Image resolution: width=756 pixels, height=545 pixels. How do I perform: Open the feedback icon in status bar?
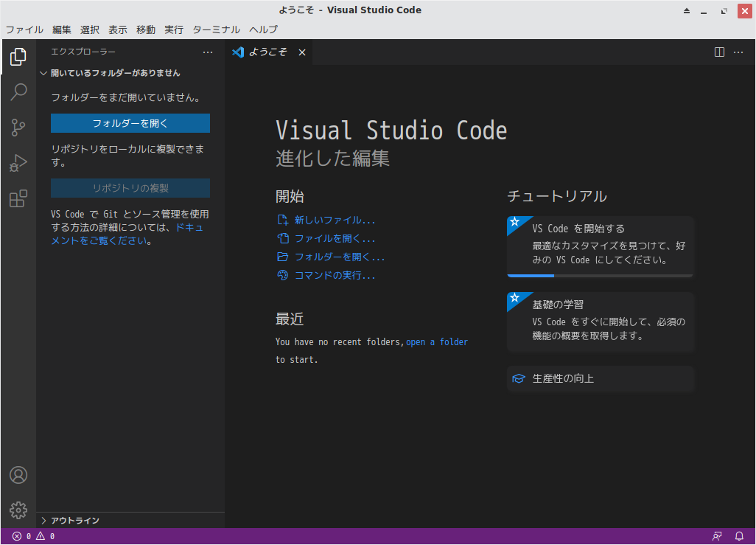point(717,536)
